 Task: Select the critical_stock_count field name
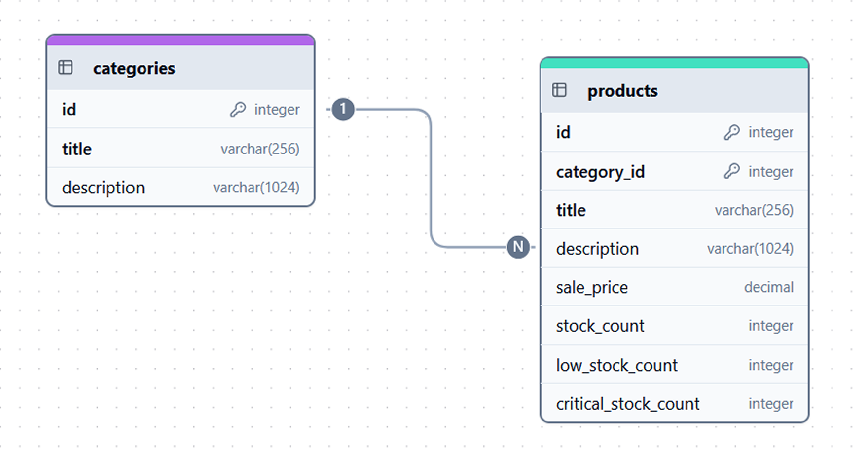(628, 404)
